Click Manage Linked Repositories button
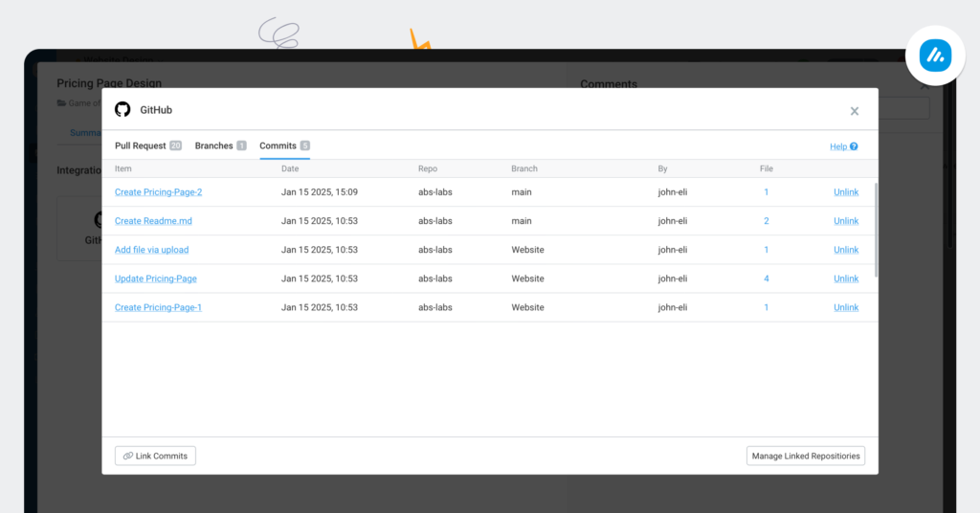This screenshot has width=980, height=513. pos(806,456)
